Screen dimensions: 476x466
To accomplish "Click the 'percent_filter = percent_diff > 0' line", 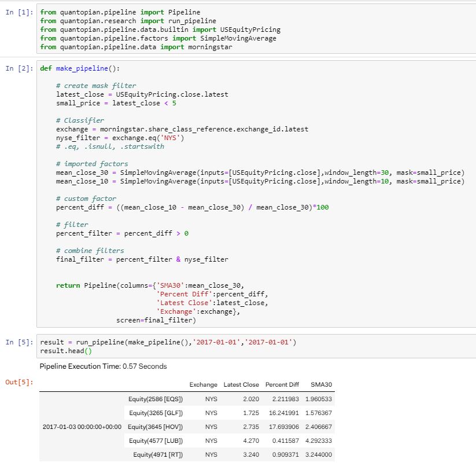I will 122,234.
